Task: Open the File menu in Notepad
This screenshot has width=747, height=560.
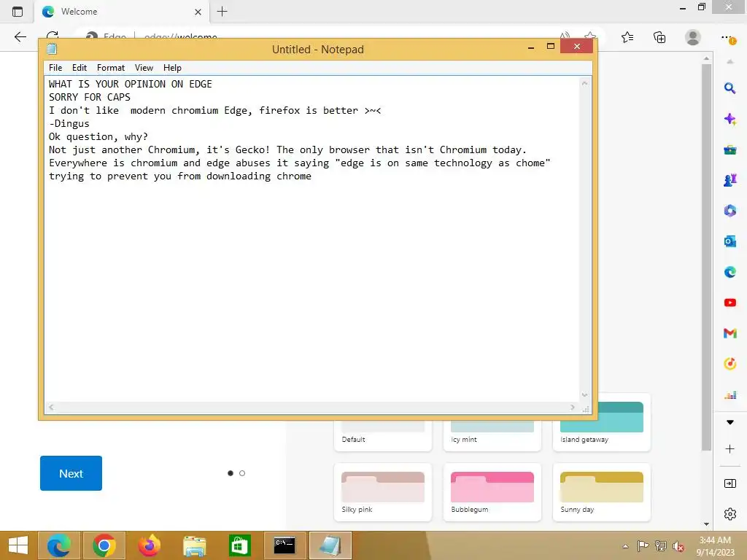Action: point(55,68)
